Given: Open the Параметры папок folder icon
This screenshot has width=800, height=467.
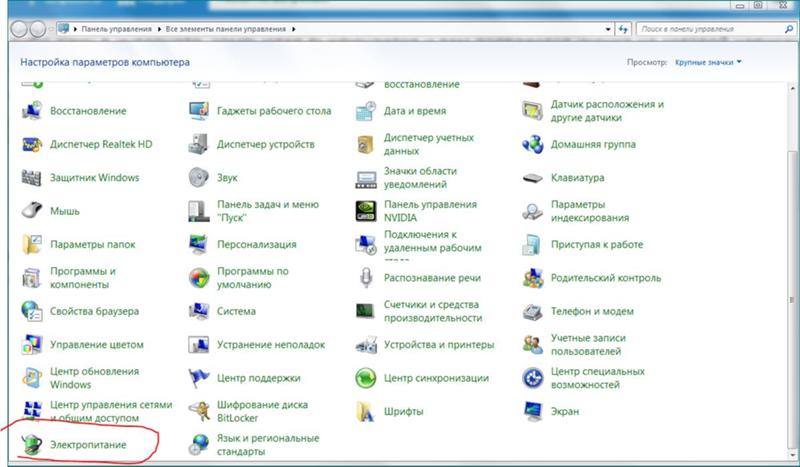Looking at the screenshot, I should (x=32, y=244).
